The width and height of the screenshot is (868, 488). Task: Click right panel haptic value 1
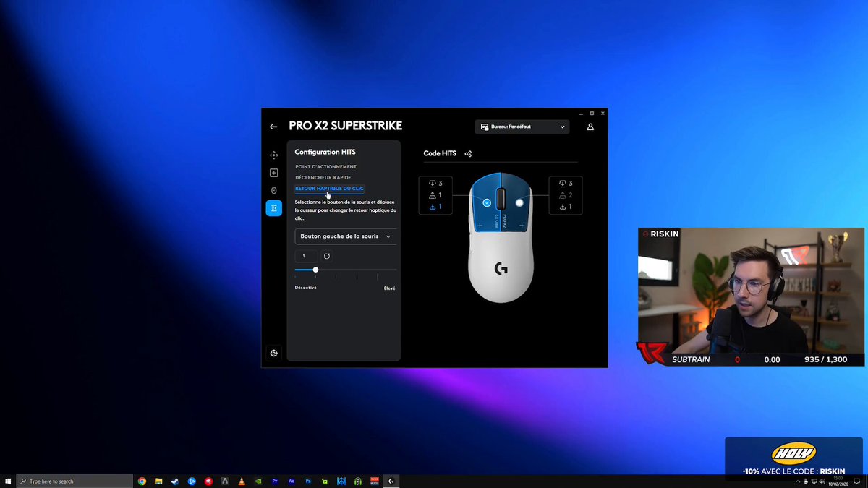point(570,207)
